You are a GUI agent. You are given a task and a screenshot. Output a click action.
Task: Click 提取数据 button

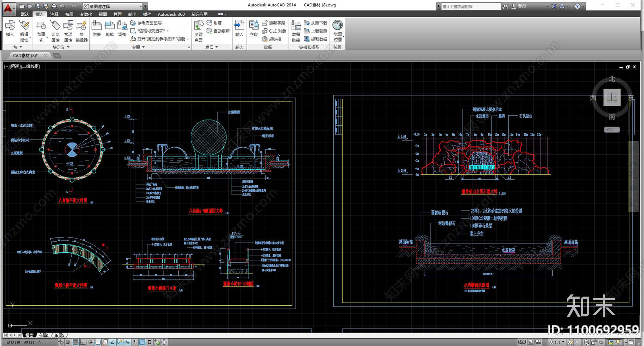pos(316,39)
